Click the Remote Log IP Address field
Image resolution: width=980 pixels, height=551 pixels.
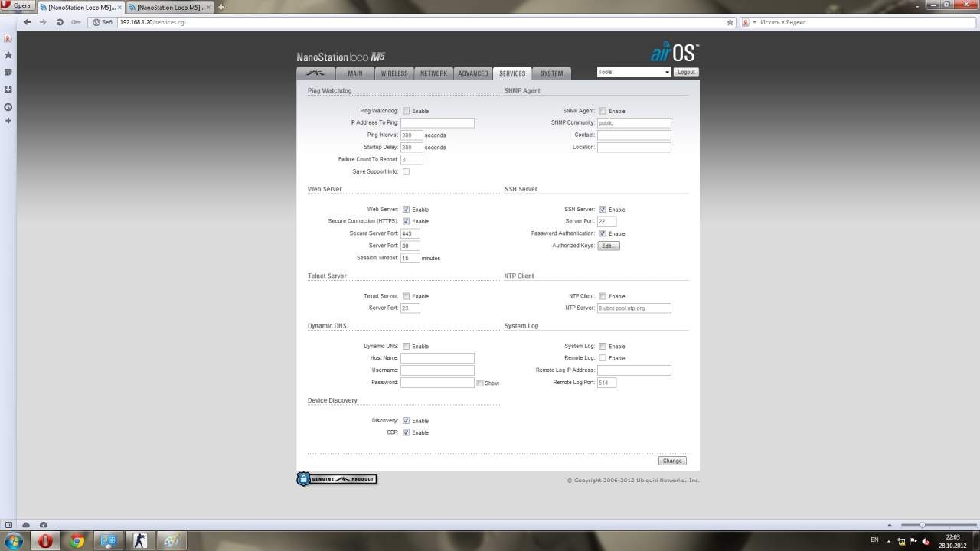coord(634,370)
